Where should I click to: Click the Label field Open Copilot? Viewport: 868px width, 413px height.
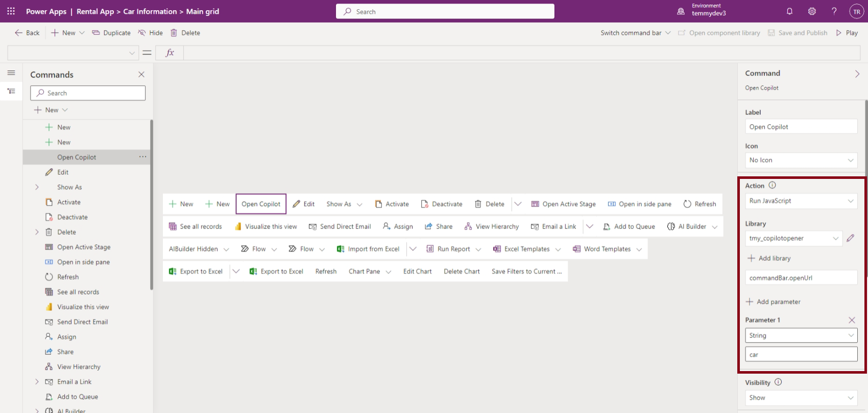point(801,127)
